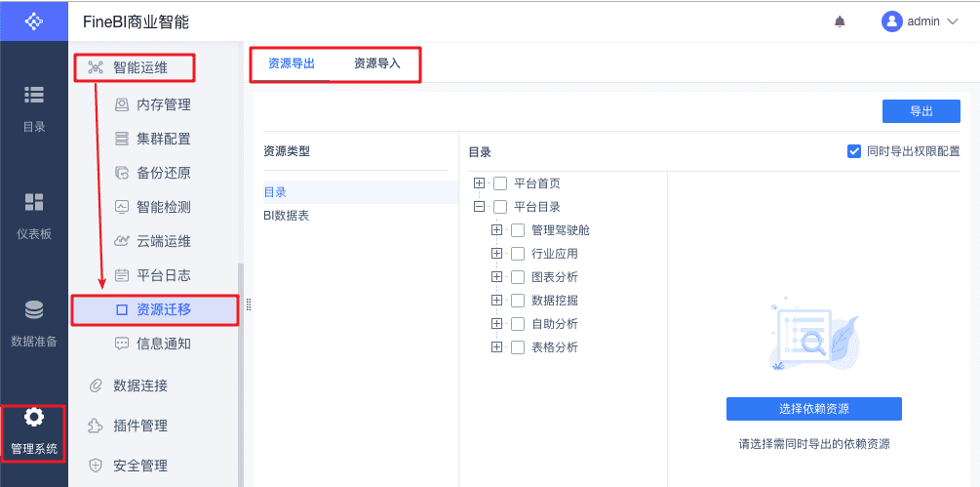Tick the 管理驾驶舱 checkbox

click(518, 230)
